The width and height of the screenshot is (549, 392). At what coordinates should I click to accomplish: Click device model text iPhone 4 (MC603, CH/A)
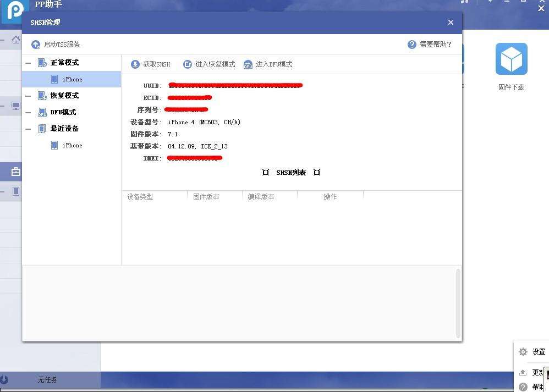pyautogui.click(x=204, y=122)
